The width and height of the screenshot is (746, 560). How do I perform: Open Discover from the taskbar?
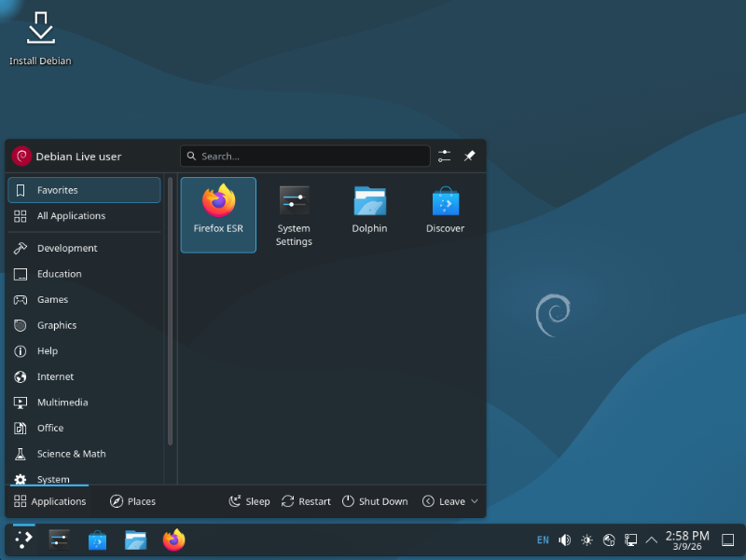[97, 540]
